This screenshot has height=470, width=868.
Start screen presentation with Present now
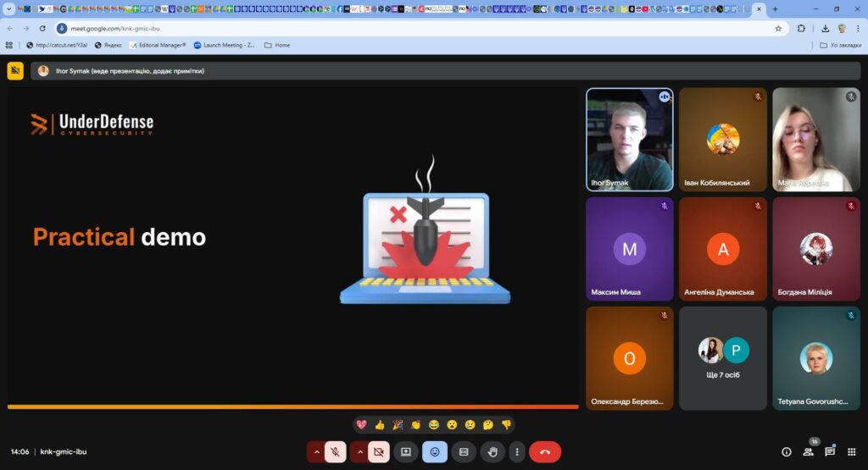[406, 452]
